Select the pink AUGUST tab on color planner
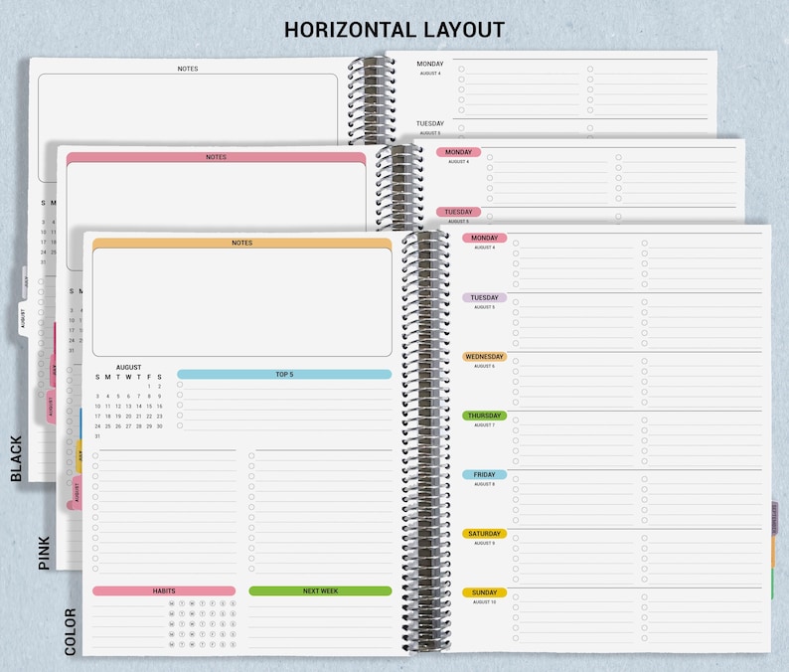 coord(77,492)
